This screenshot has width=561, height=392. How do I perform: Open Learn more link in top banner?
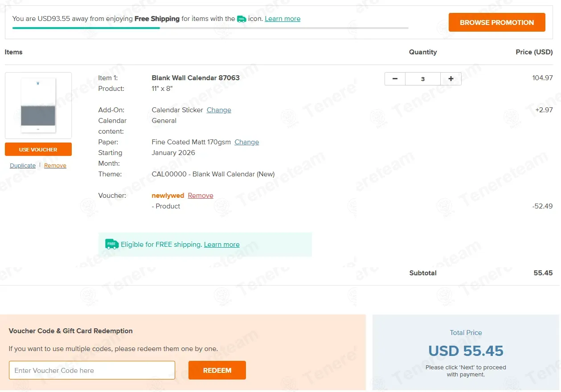[x=283, y=19]
